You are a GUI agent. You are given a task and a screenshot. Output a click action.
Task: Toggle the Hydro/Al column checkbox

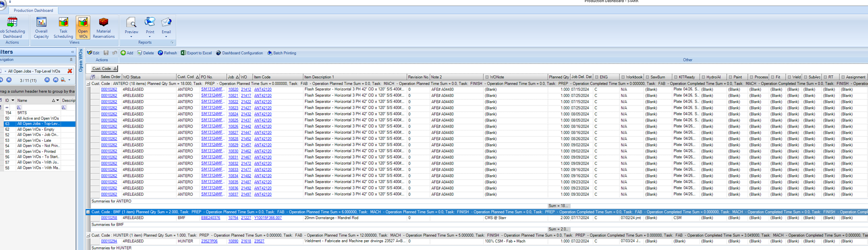[x=703, y=77]
